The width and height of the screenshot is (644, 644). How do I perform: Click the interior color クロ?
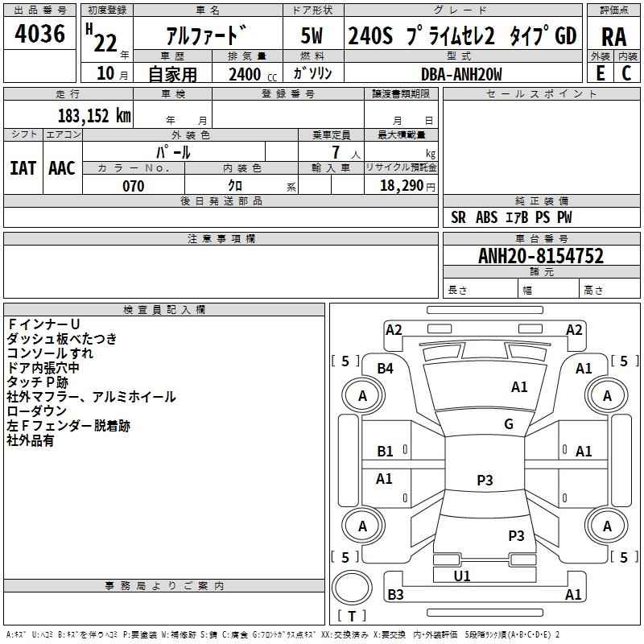point(235,186)
